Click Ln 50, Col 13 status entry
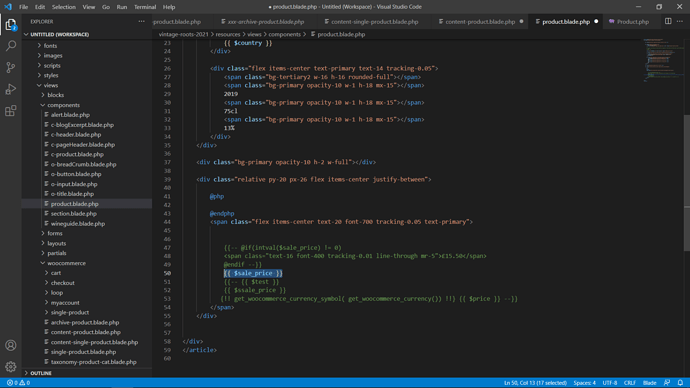This screenshot has width=690, height=388. coord(535,383)
